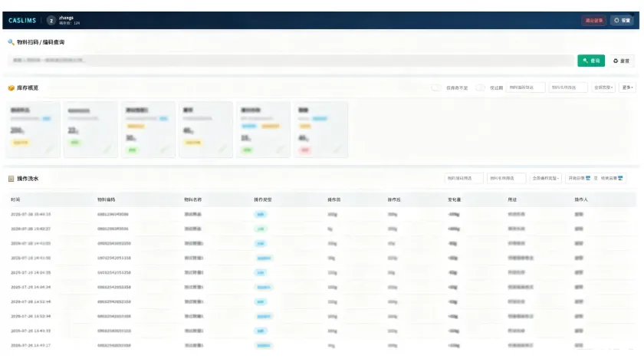Click edit pencil on card showing 200
This screenshot has height=362, width=644.
point(50,150)
